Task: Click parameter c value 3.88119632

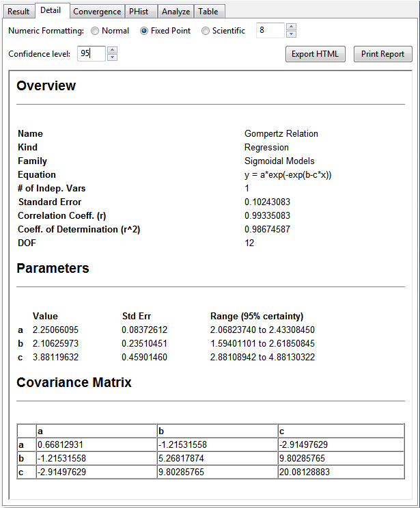Action: [55, 357]
